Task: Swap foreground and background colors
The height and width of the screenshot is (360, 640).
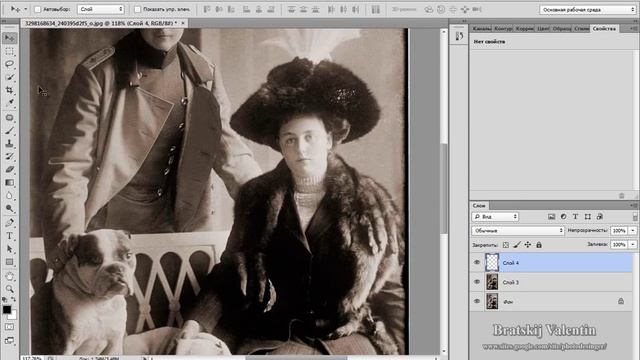Action: tap(14, 300)
